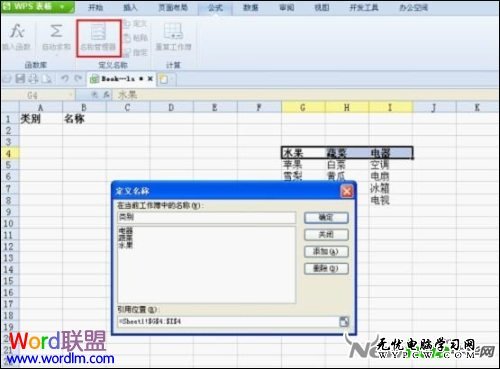Click the 定义 define-name icon in ribbon
The height and width of the screenshot is (369, 500).
click(x=127, y=24)
